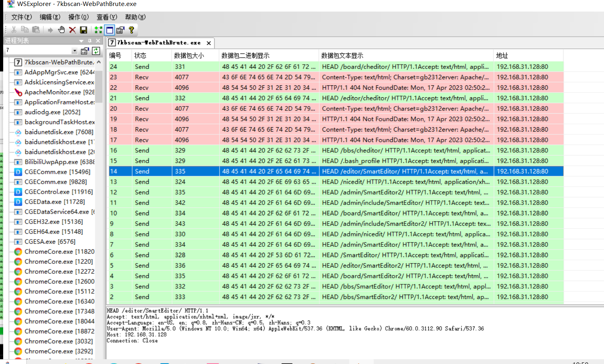Click ChromeCore.exe [16340] Chrome icon

tap(18, 301)
